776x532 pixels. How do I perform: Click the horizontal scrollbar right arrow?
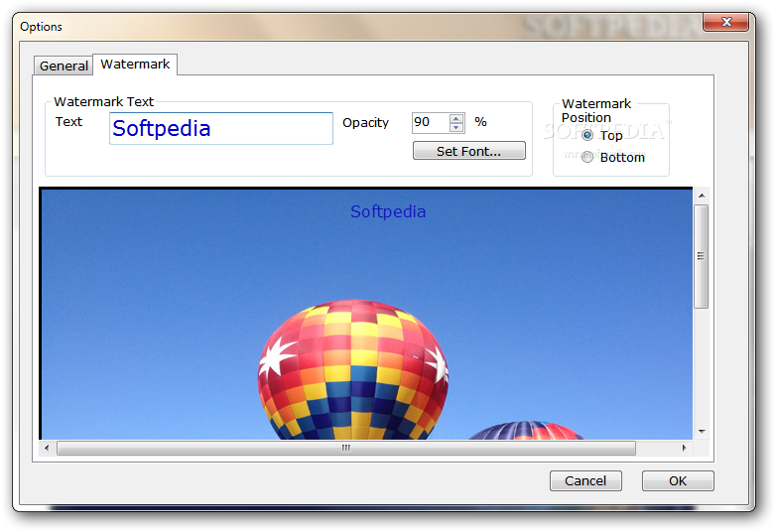coord(684,448)
